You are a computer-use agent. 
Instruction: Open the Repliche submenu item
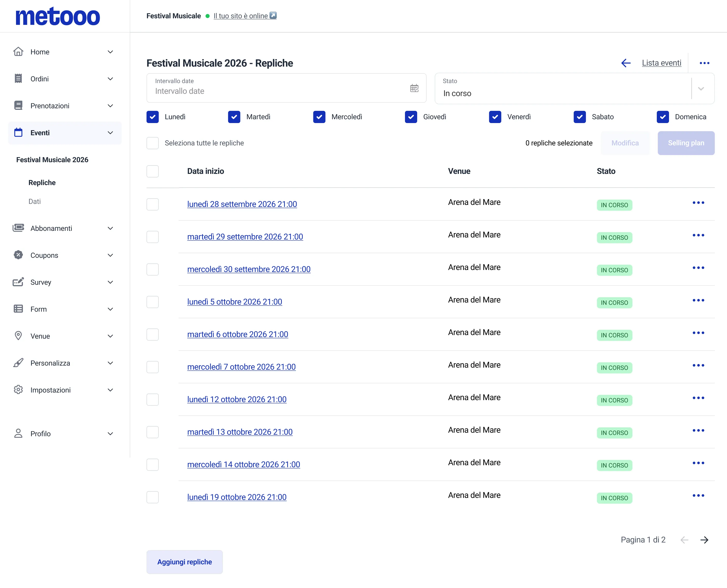coord(42,183)
